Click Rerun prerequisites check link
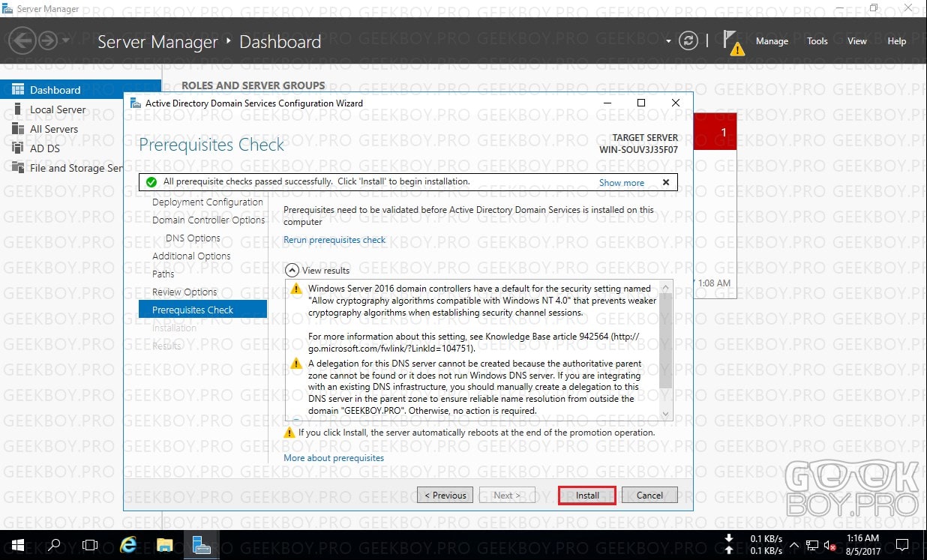Image resolution: width=927 pixels, height=560 pixels. [x=334, y=240]
